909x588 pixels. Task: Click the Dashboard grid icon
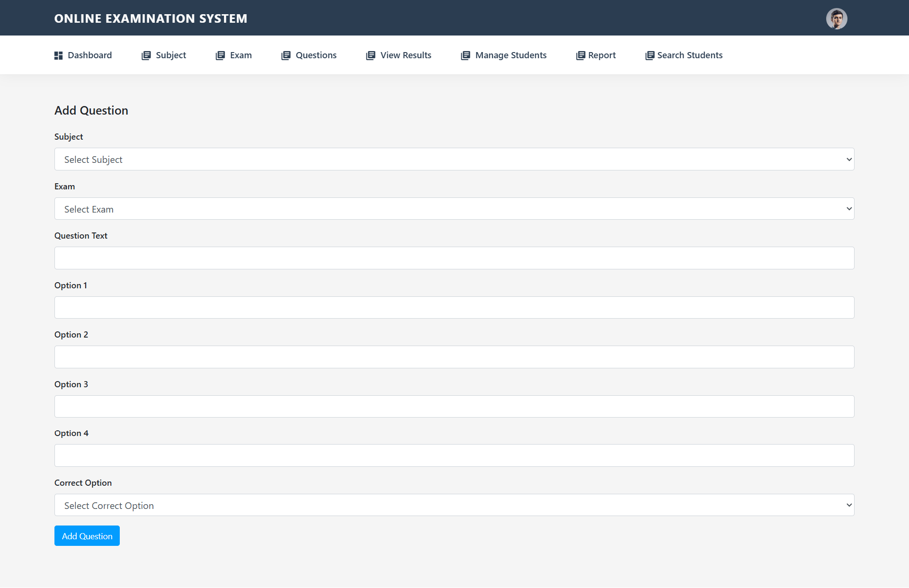click(x=58, y=55)
